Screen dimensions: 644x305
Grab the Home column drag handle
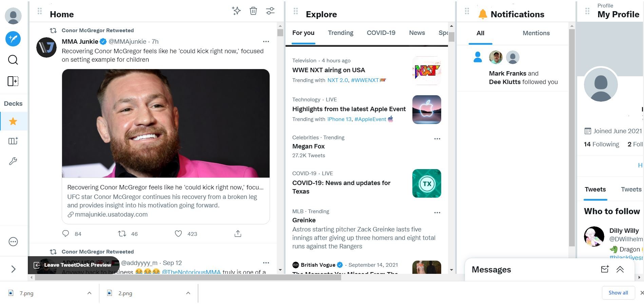(40, 11)
